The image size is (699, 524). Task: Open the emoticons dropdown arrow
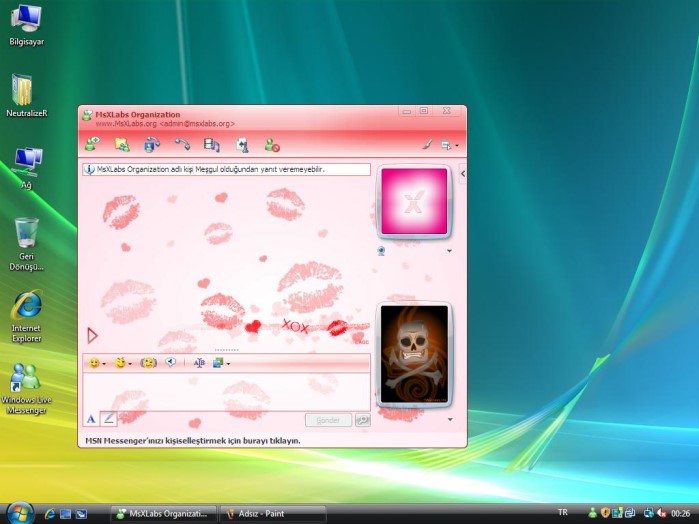click(104, 364)
